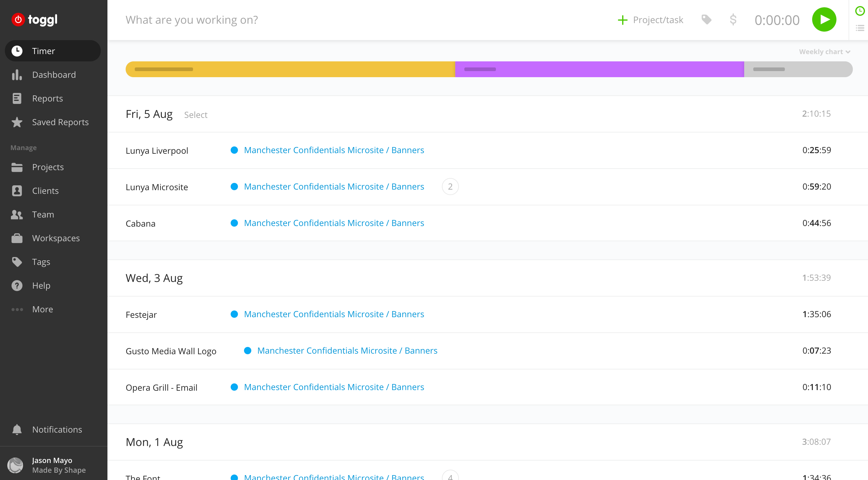The height and width of the screenshot is (480, 868).
Task: Click the toggl logo icon
Action: (x=18, y=19)
